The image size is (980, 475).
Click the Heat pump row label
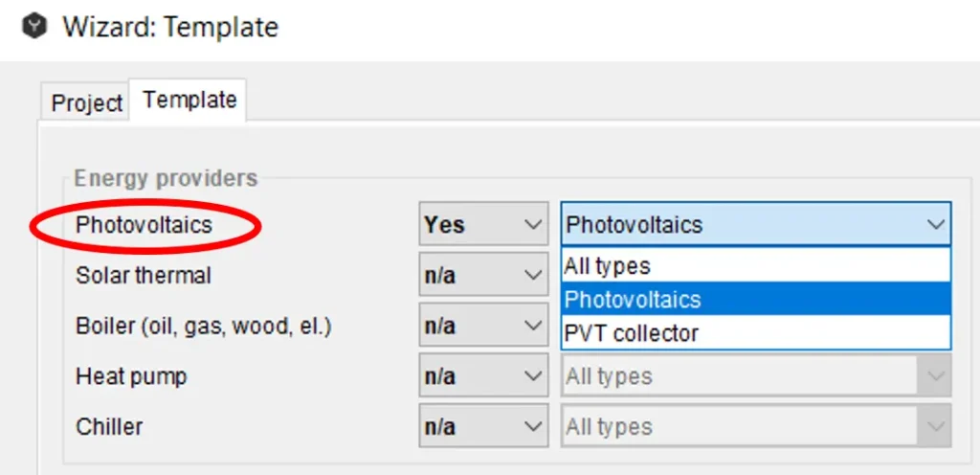point(131,376)
